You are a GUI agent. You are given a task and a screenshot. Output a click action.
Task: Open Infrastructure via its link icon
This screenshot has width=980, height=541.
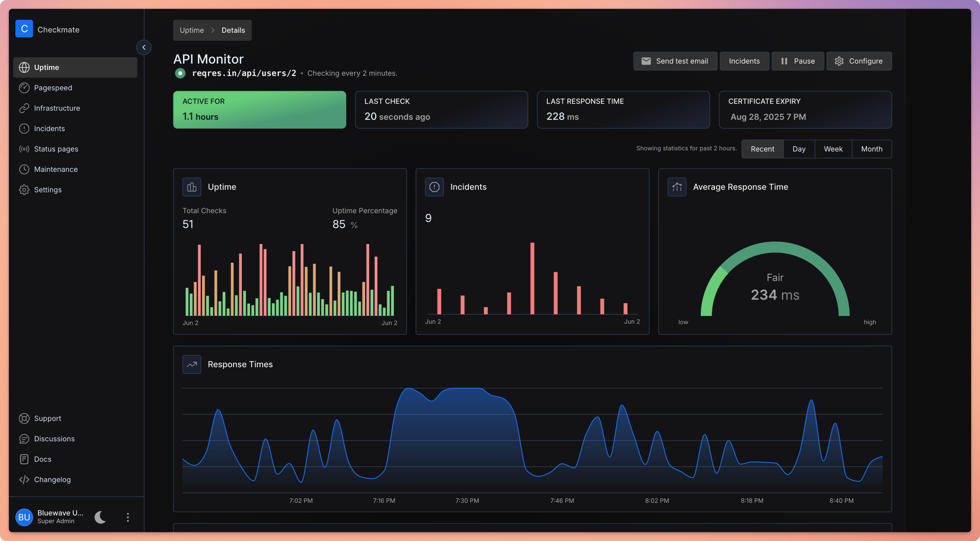(24, 108)
